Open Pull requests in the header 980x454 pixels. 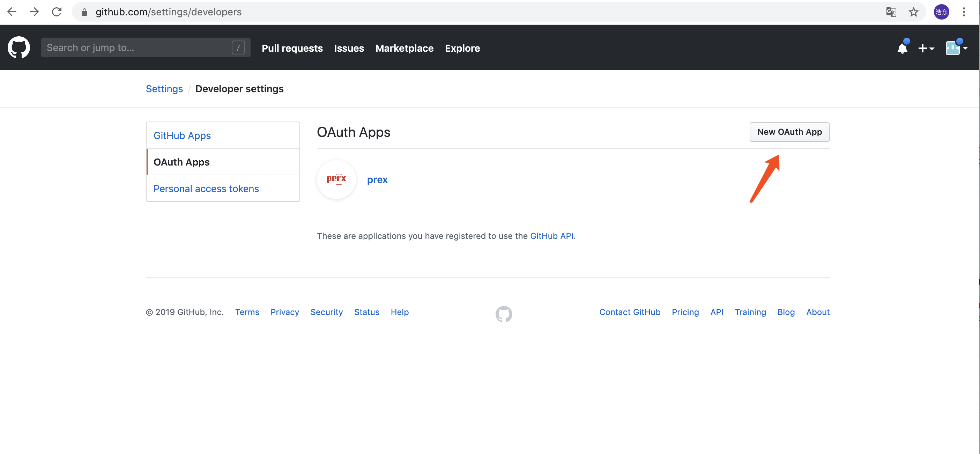pos(292,48)
